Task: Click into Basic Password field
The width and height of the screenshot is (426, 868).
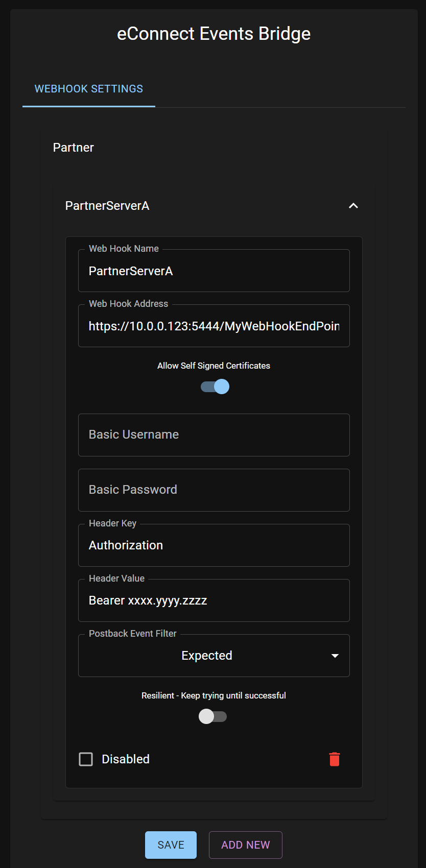Action: (214, 490)
